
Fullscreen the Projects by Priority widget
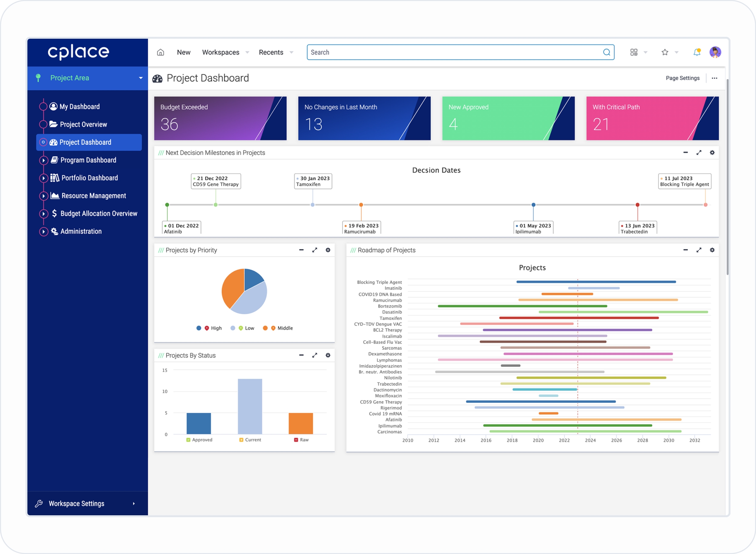314,250
